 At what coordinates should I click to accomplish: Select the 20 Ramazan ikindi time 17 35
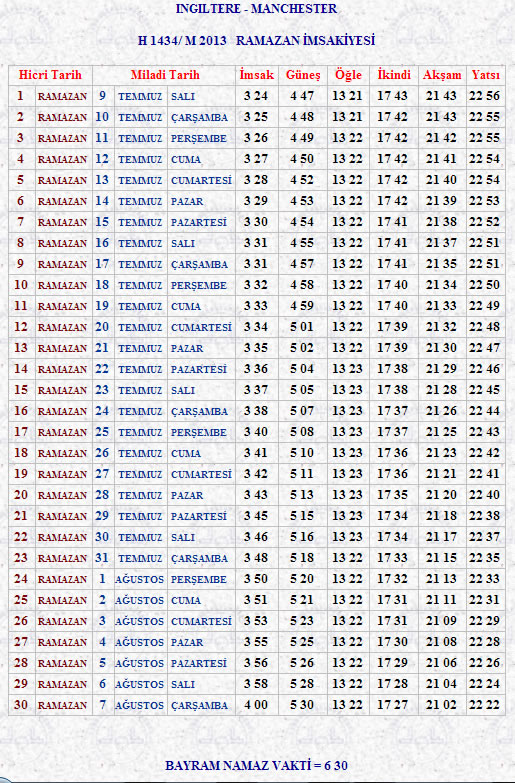pos(393,494)
